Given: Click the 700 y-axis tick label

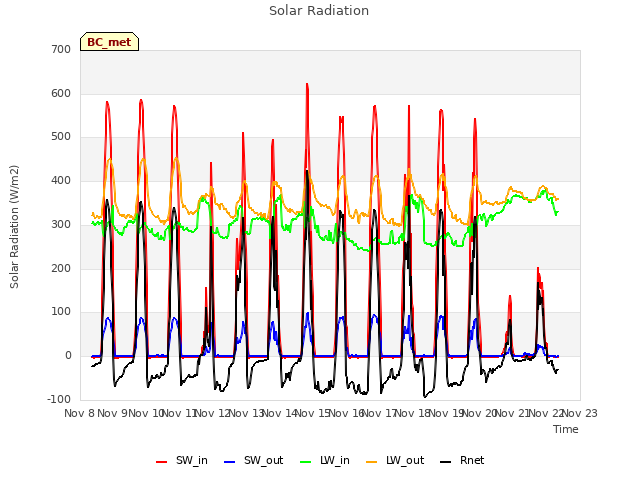Looking at the screenshot, I should tap(61, 49).
